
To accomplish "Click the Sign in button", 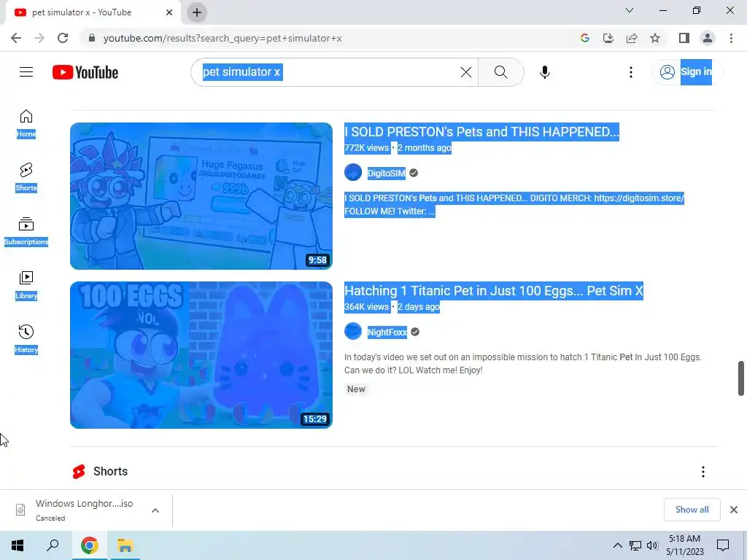I will (x=686, y=72).
